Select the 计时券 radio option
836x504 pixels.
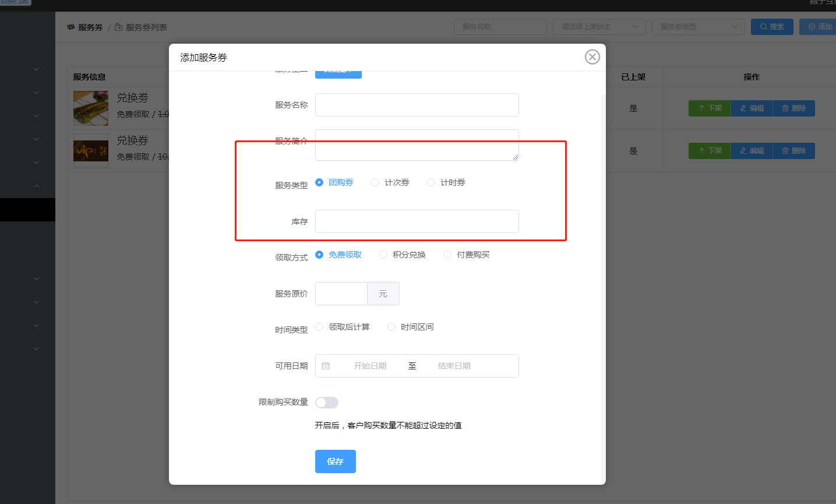click(446, 182)
